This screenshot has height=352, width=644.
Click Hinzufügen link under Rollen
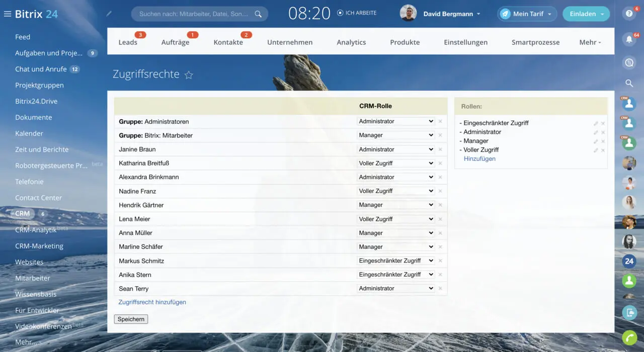[x=479, y=159]
